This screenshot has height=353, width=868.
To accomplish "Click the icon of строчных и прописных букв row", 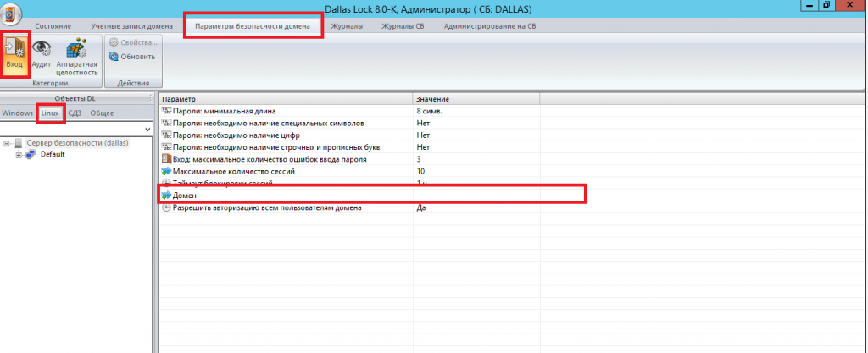I will click(167, 147).
